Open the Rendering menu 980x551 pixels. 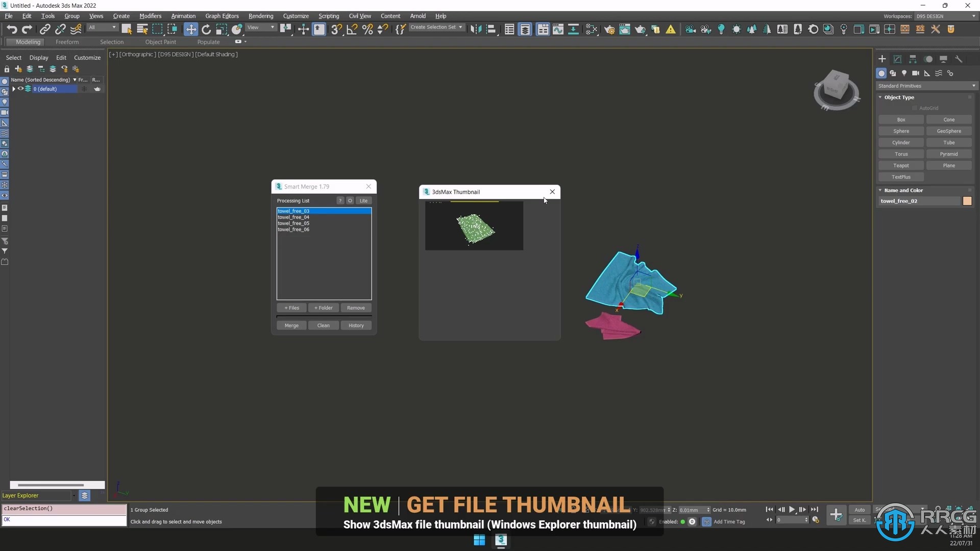[261, 16]
